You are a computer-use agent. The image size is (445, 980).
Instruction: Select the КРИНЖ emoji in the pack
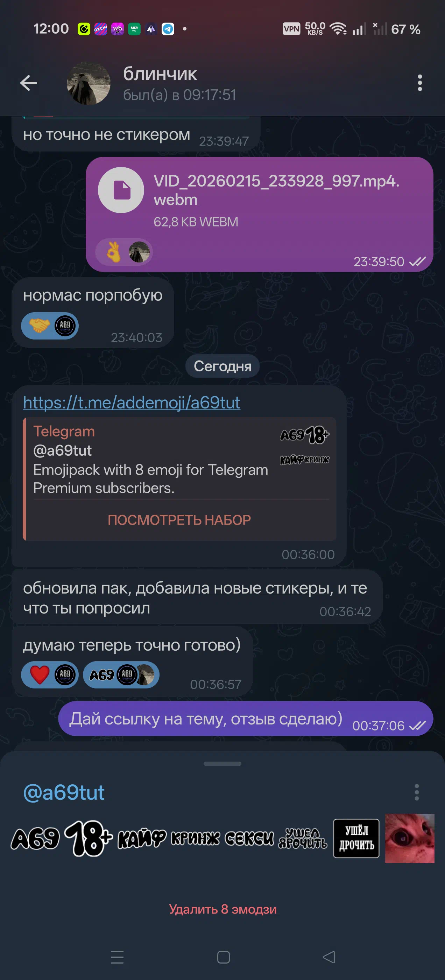click(196, 839)
